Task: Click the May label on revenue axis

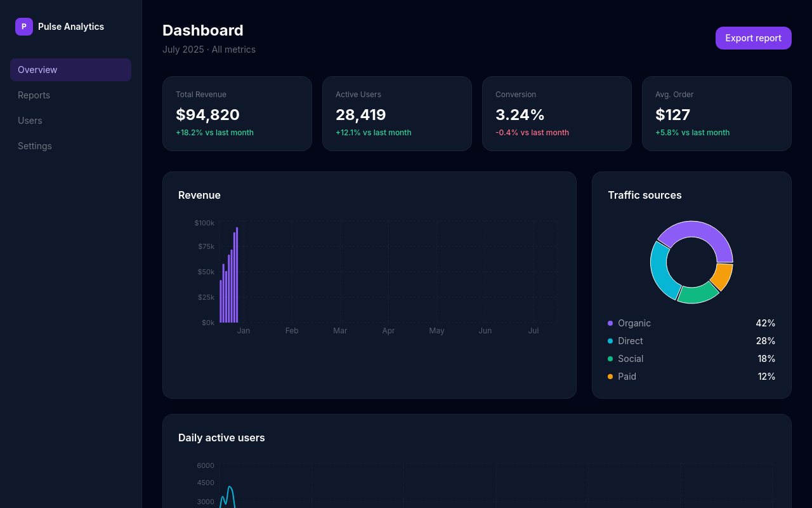Action: [436, 331]
